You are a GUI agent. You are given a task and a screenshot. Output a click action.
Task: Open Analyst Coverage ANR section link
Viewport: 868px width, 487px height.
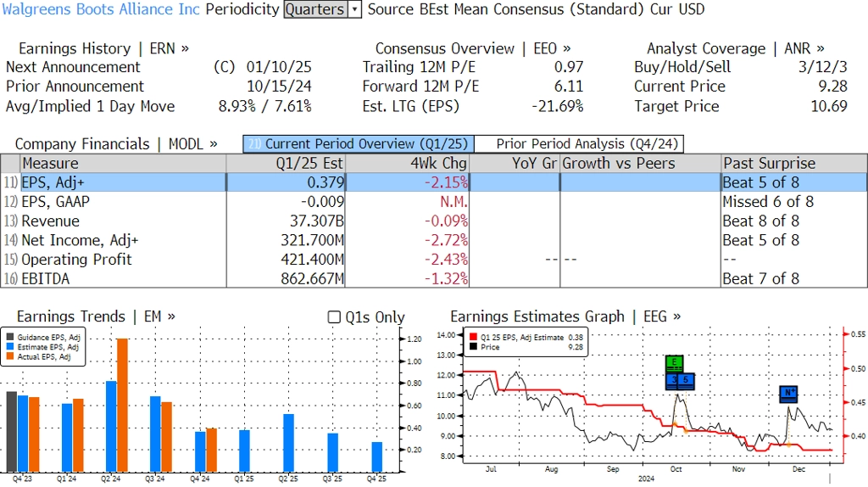coord(735,48)
